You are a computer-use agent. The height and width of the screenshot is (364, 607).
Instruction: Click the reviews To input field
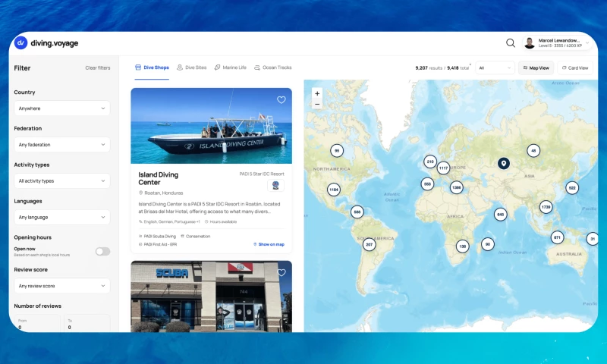pyautogui.click(x=87, y=323)
